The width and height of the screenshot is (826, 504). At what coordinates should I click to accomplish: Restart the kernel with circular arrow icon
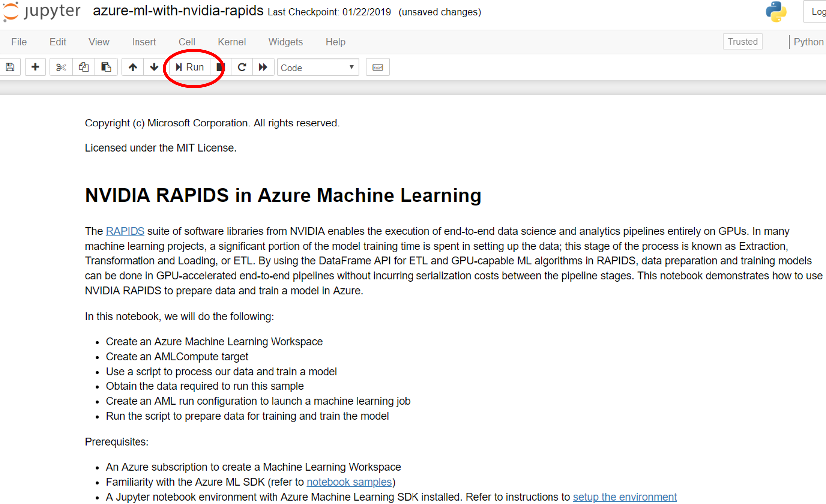[x=242, y=67]
